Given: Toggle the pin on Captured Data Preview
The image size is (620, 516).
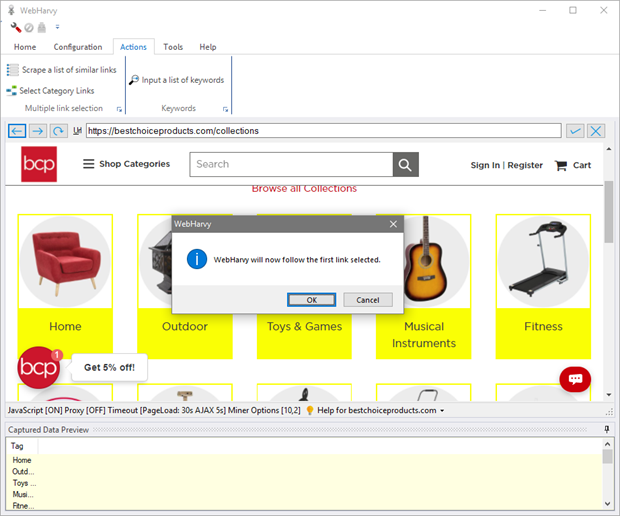Looking at the screenshot, I should (x=606, y=429).
